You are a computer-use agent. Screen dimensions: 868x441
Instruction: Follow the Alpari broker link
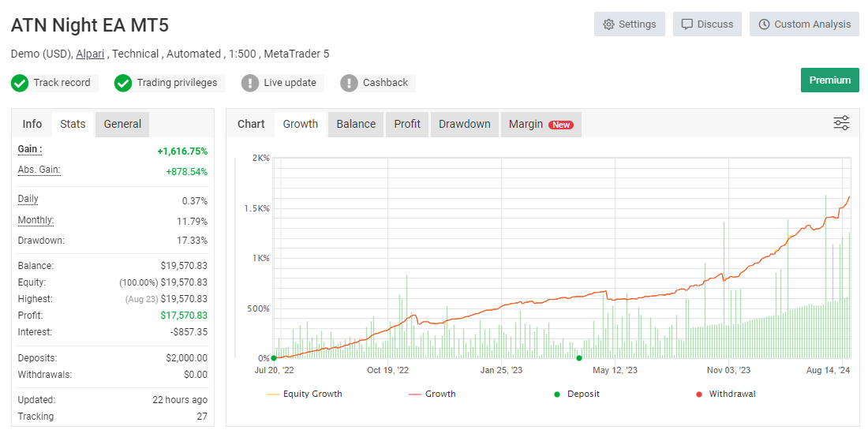[x=90, y=54]
